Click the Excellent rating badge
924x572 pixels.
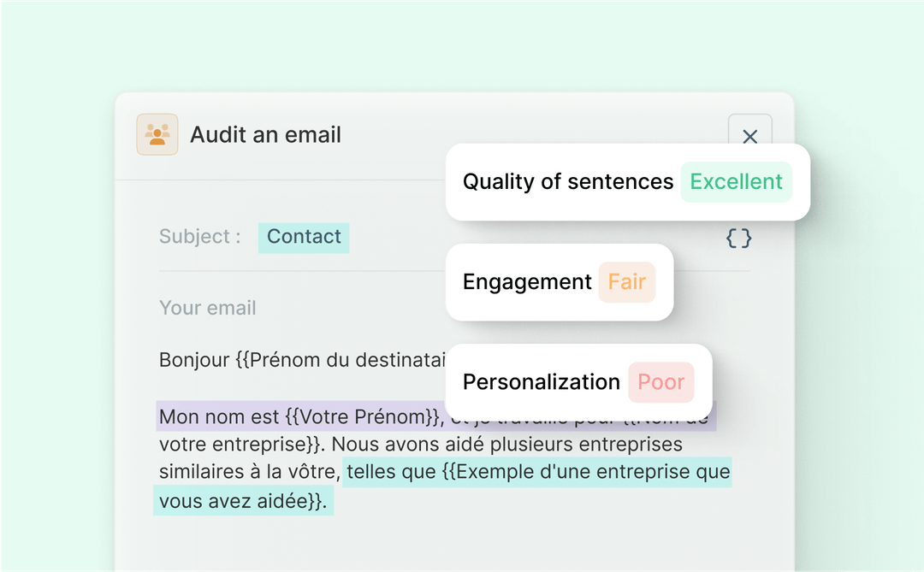[736, 182]
